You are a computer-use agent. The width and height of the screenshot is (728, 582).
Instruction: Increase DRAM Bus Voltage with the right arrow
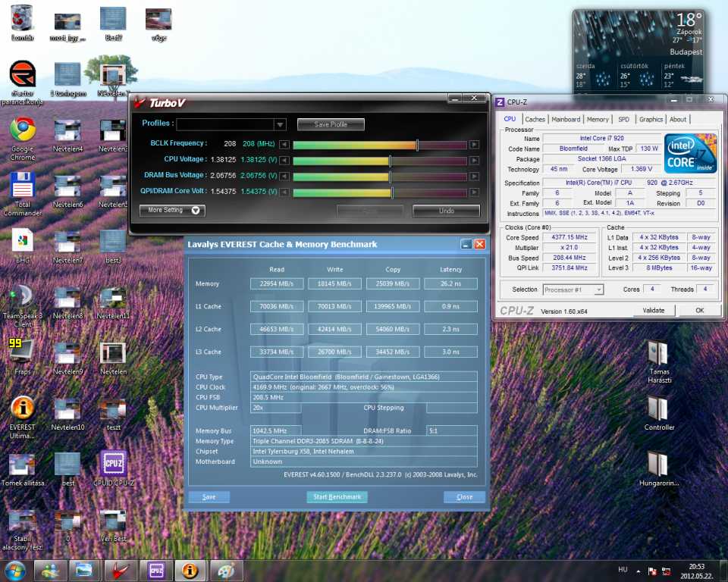pyautogui.click(x=474, y=177)
